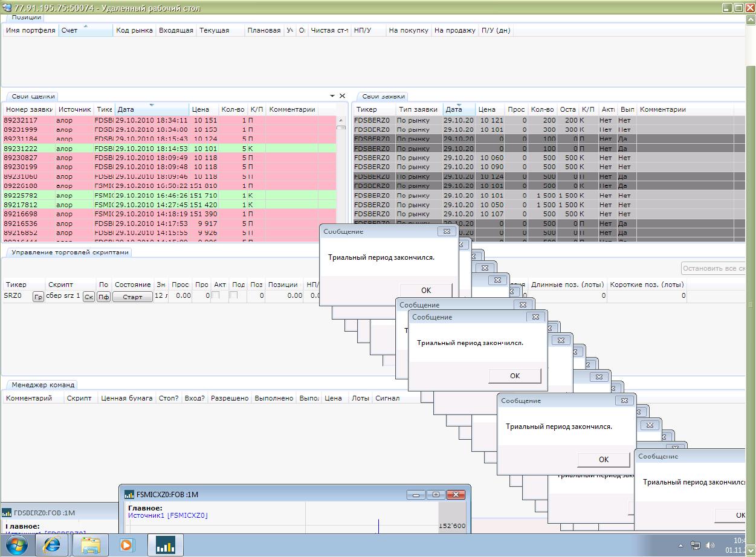Close the Свои сделки panel with X

(x=342, y=96)
